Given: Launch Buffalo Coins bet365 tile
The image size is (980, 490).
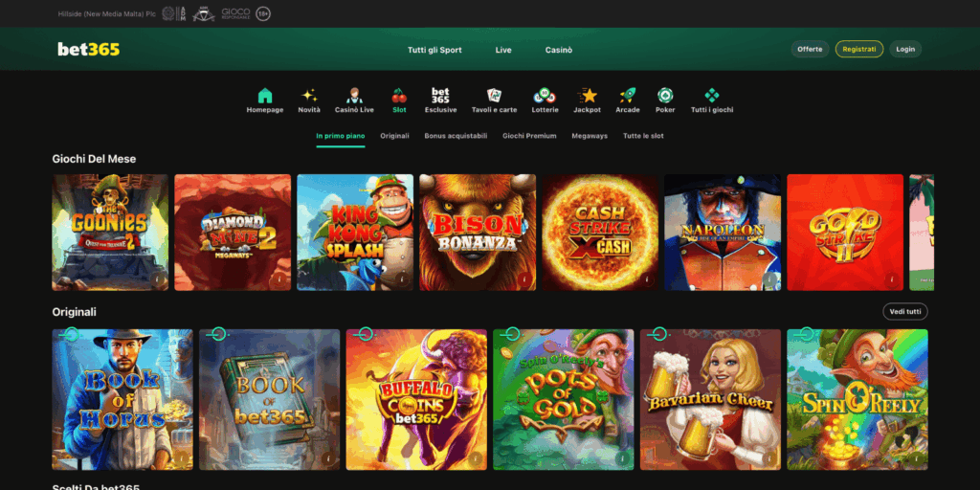Looking at the screenshot, I should click(416, 399).
